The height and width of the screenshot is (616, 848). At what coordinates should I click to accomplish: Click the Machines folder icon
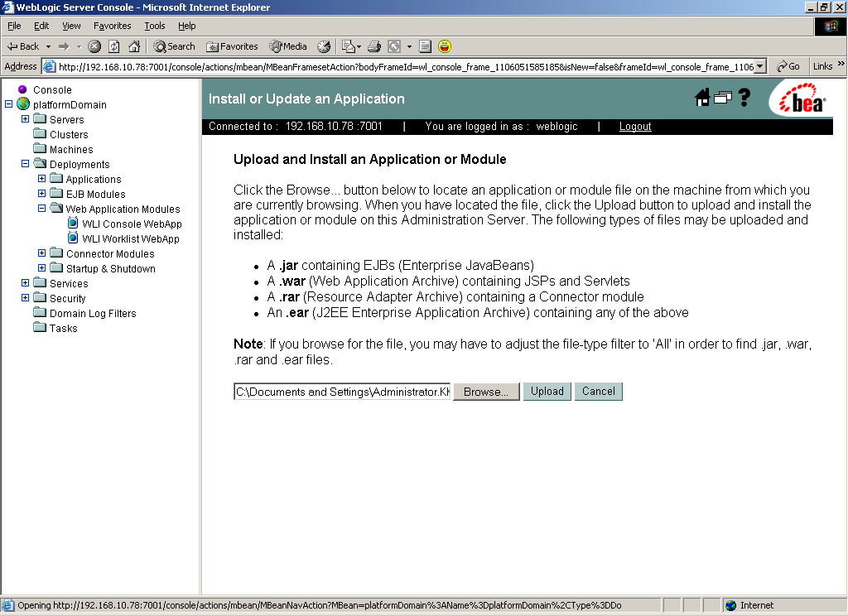40,148
